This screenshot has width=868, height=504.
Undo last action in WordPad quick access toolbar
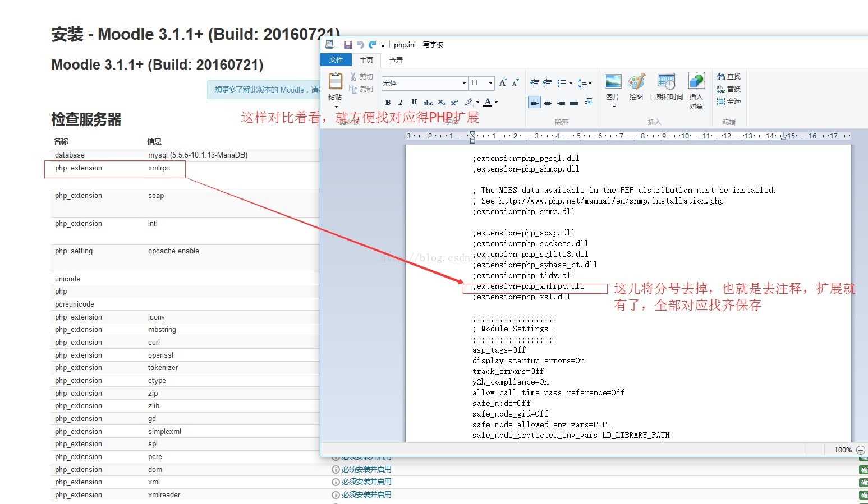pos(360,45)
